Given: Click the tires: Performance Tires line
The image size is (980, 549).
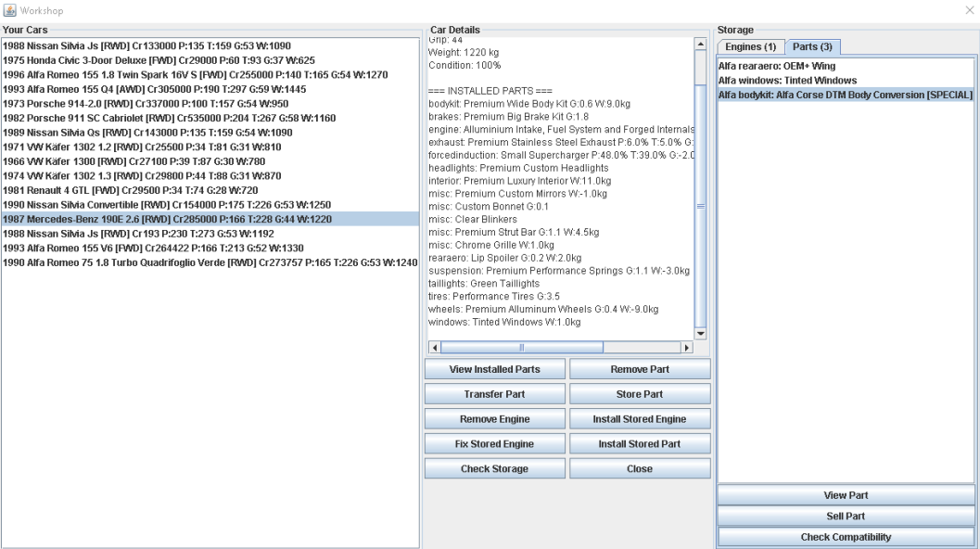Looking at the screenshot, I should [x=494, y=297].
